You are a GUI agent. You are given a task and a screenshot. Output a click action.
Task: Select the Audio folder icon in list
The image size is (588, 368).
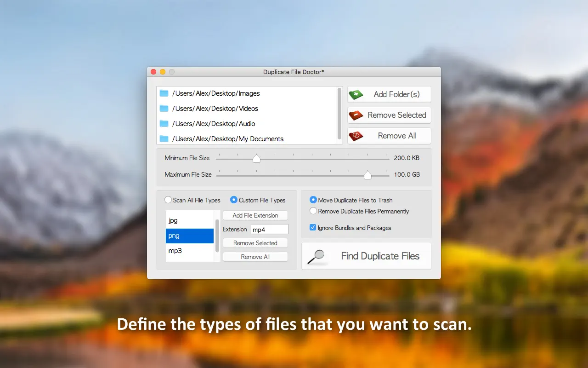pyautogui.click(x=164, y=124)
